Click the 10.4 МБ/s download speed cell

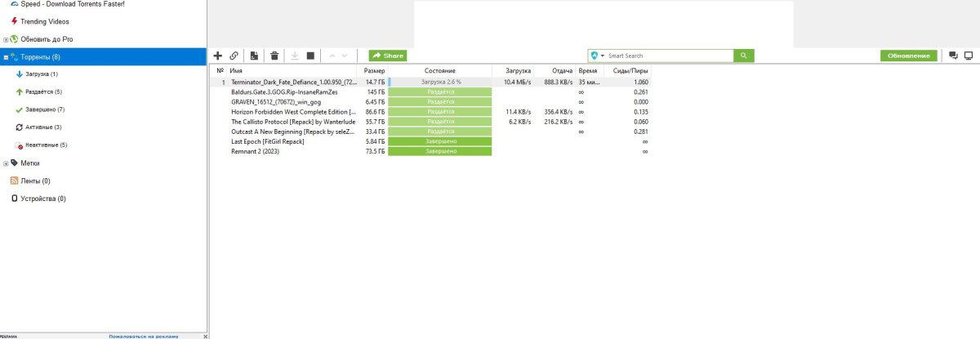coord(517,83)
